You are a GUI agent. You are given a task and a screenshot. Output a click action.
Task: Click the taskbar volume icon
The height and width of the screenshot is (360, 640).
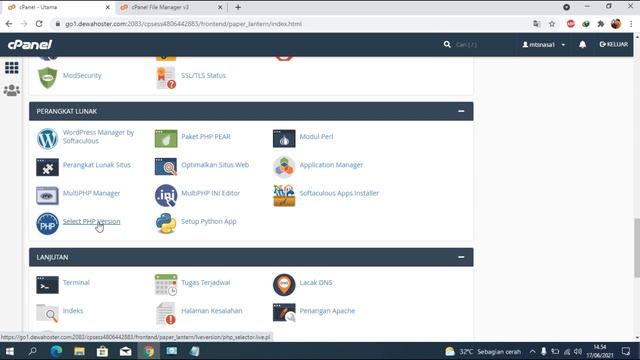(578, 351)
